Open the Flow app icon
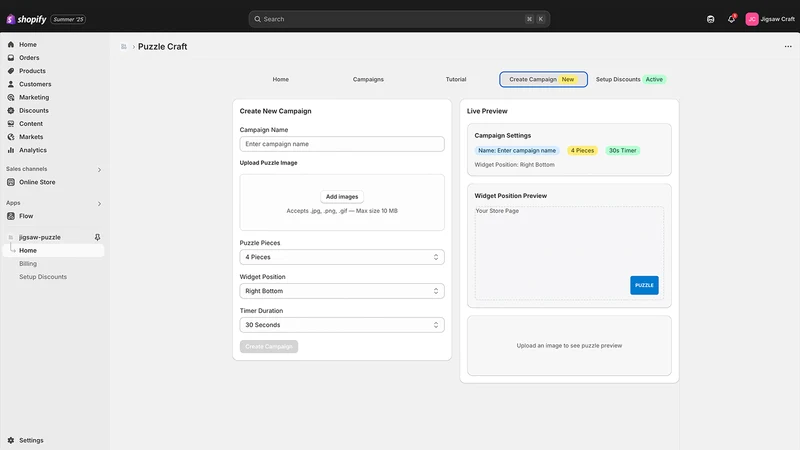The height and width of the screenshot is (450, 800). point(11,216)
